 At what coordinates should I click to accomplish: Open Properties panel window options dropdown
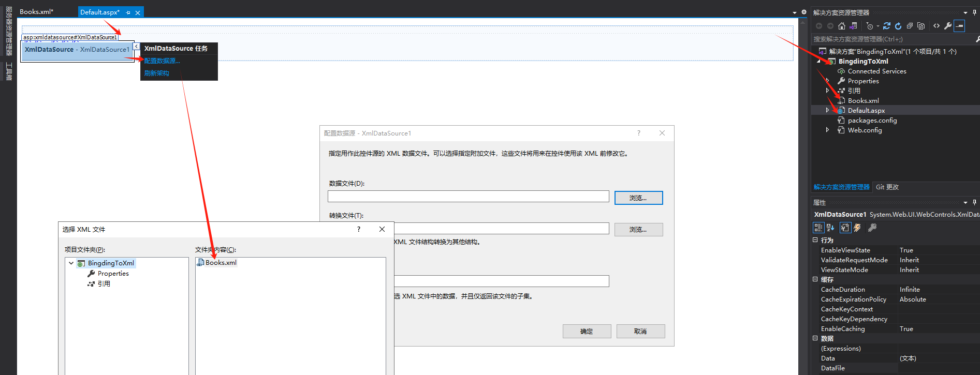click(x=966, y=202)
